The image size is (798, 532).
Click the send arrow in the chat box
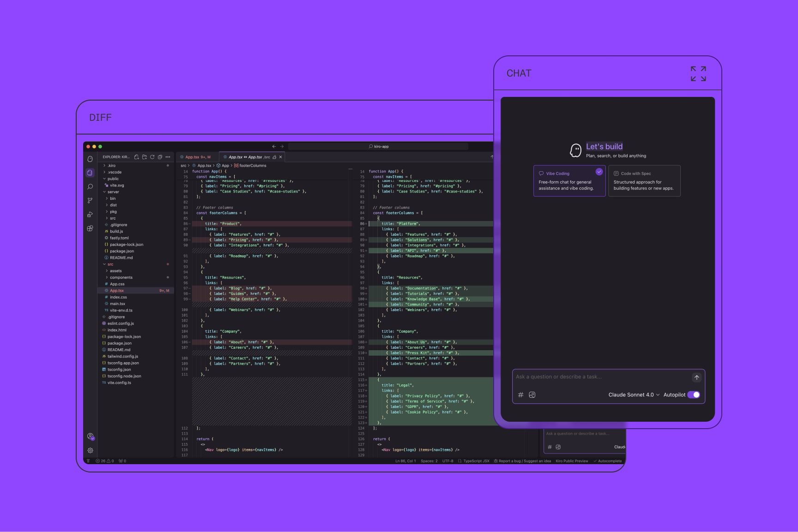tap(696, 377)
